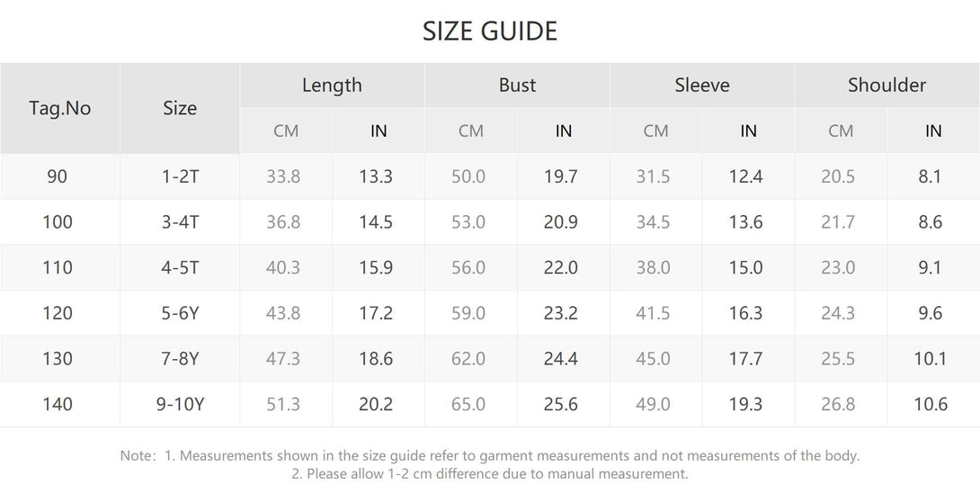Click the Tag.No column header
The width and height of the screenshot is (980, 503).
point(60,108)
